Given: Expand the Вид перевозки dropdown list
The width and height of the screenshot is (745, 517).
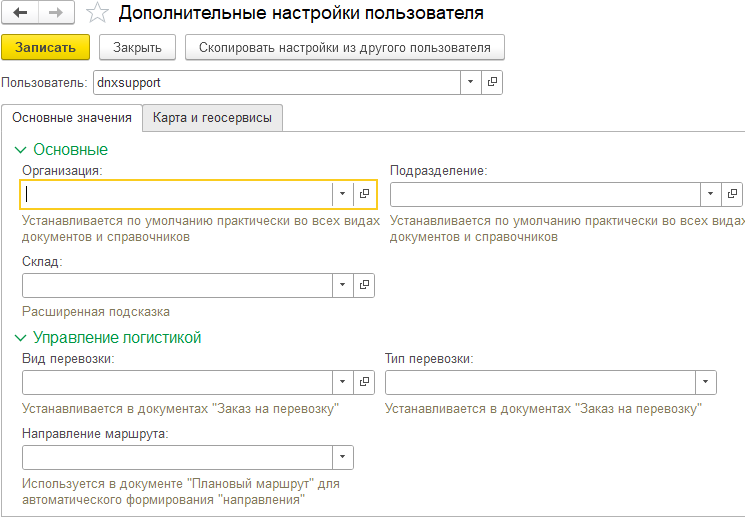Looking at the screenshot, I should (x=343, y=382).
